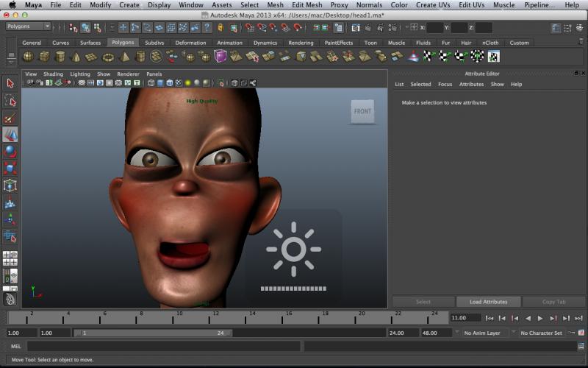Pick the Paint selection tool
588x368 pixels.
click(10, 118)
